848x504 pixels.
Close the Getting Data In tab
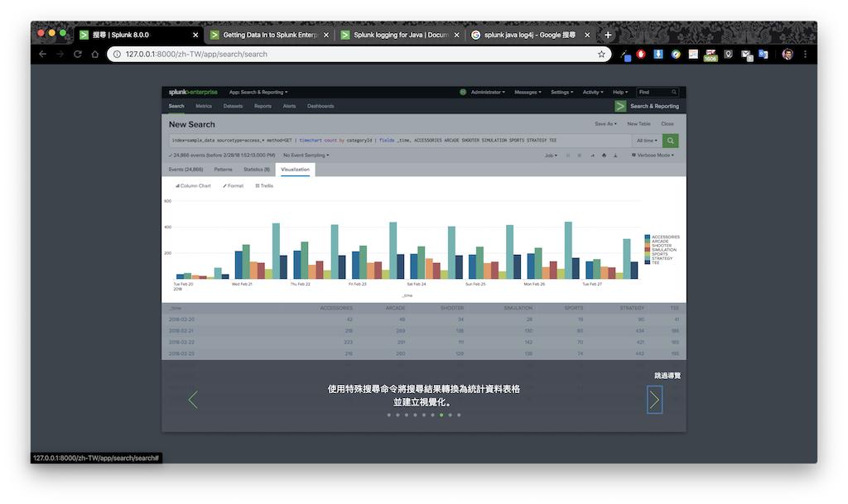point(326,35)
